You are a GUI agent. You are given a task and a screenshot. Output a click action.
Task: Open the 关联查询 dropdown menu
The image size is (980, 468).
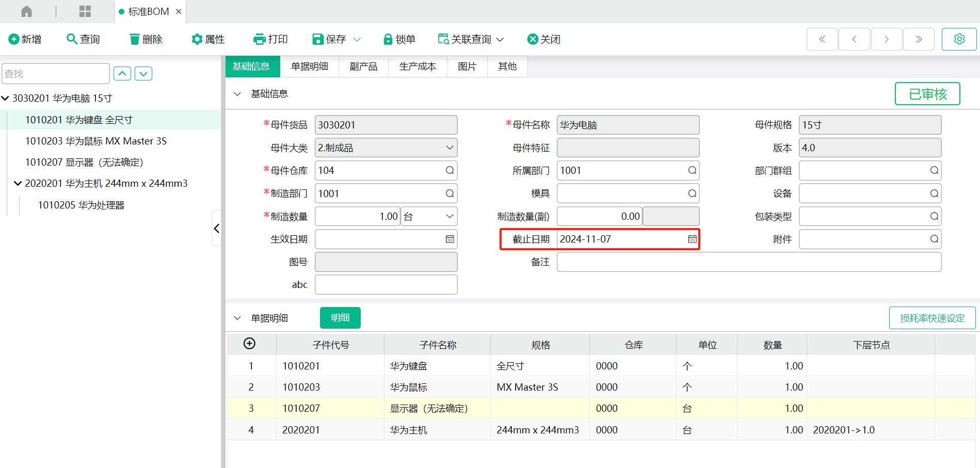471,39
